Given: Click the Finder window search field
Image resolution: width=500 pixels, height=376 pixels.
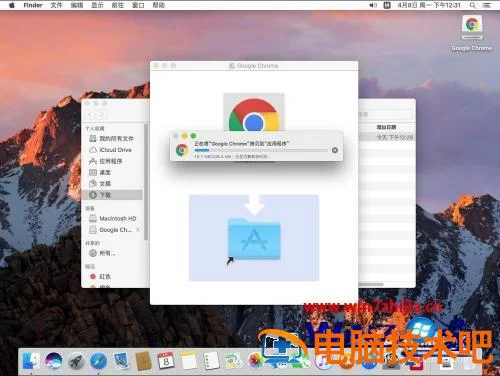Looking at the screenshot, I should [x=385, y=114].
